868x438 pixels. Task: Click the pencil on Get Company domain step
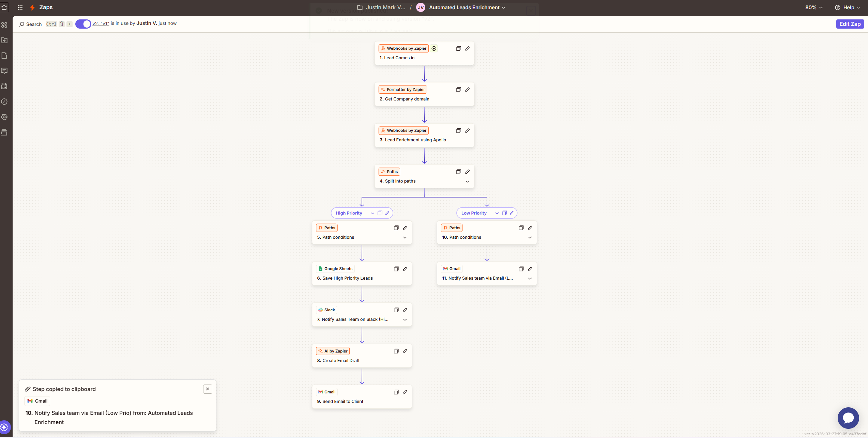coord(467,90)
